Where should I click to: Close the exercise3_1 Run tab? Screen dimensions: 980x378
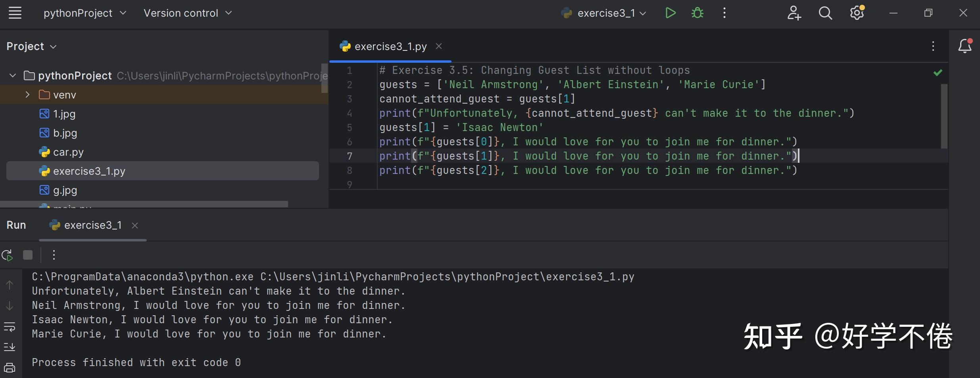pos(135,226)
